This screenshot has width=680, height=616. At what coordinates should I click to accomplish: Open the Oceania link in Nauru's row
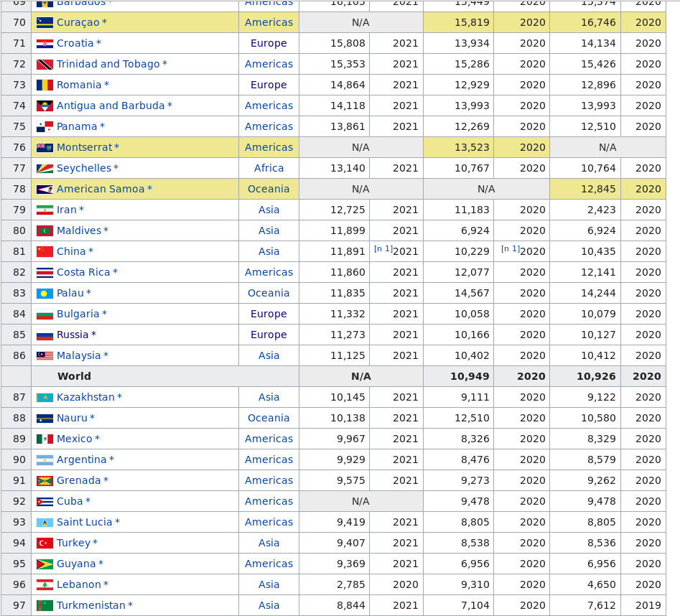point(269,418)
